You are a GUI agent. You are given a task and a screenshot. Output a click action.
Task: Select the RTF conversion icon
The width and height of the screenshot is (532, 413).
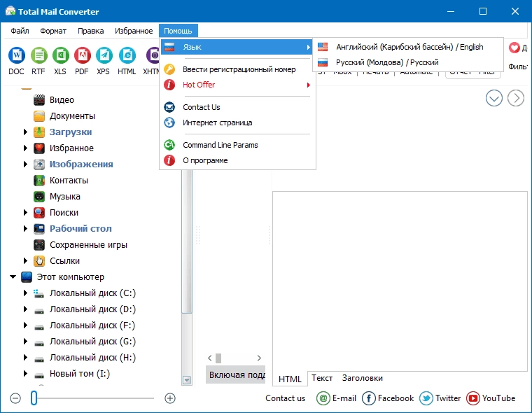click(x=38, y=55)
